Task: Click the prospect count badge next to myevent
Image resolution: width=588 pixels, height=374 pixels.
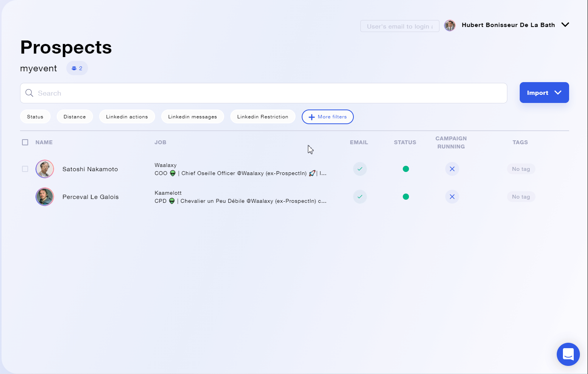Action: click(x=77, y=68)
